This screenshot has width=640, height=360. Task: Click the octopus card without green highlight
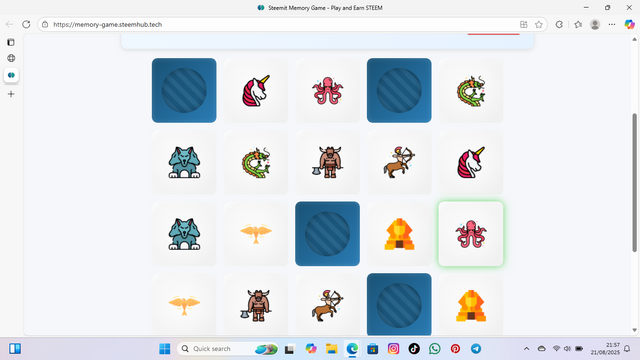(x=327, y=90)
